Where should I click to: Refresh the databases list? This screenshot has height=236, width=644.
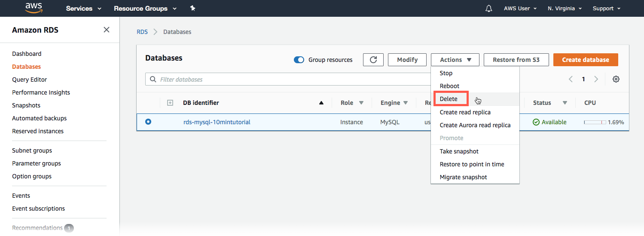(x=373, y=60)
